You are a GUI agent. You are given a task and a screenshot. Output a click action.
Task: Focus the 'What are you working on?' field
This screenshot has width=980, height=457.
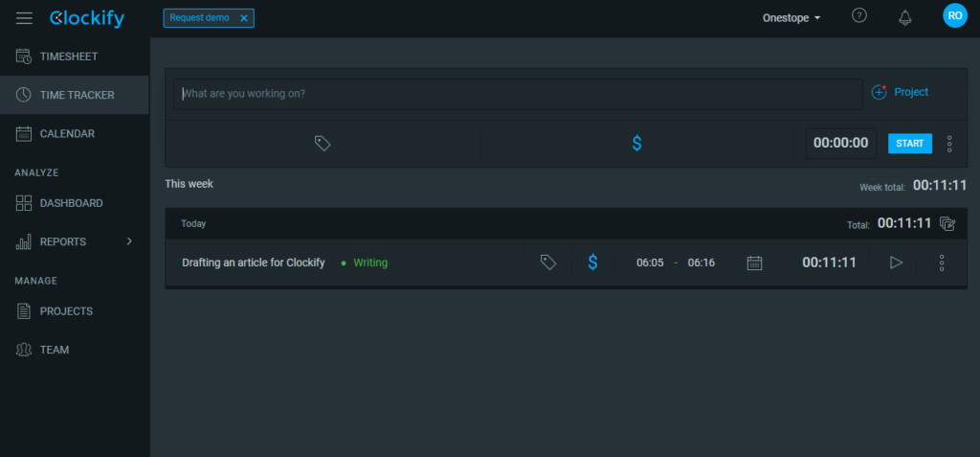(x=518, y=94)
